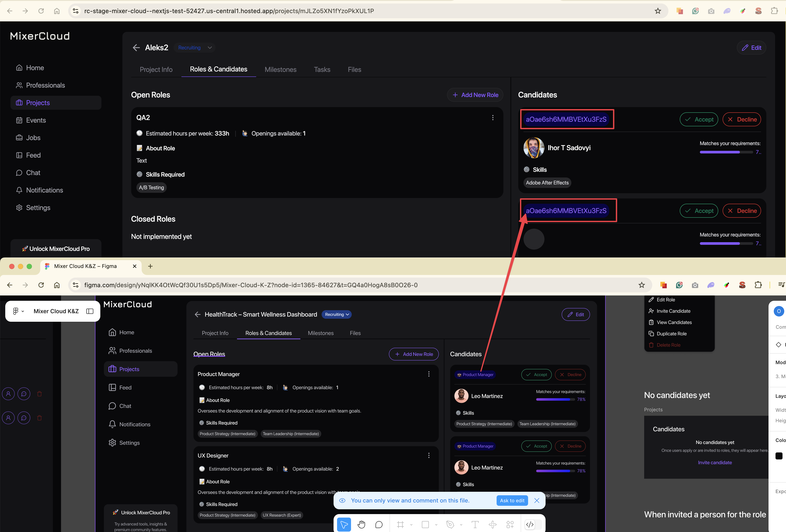Click Ihor T Sadovyi's avatar thumbnail
This screenshot has width=786, height=532.
click(534, 148)
